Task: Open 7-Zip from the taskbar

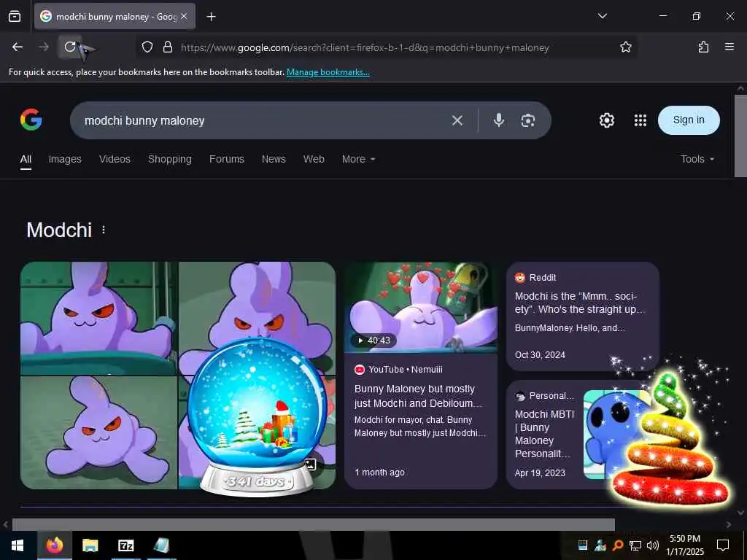Action: 125,545
